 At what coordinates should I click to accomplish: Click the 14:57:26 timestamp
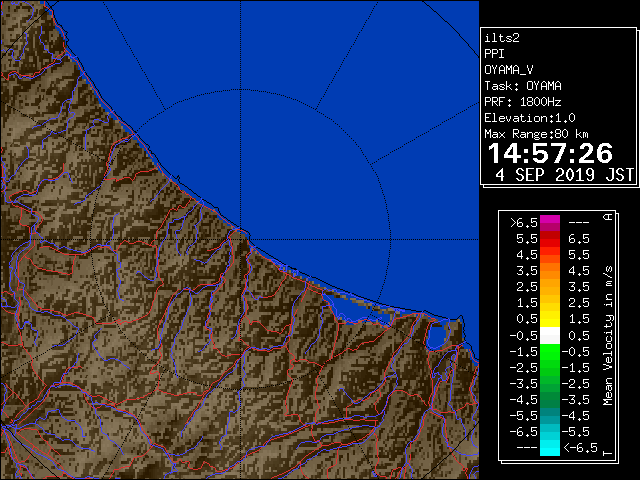pos(550,153)
